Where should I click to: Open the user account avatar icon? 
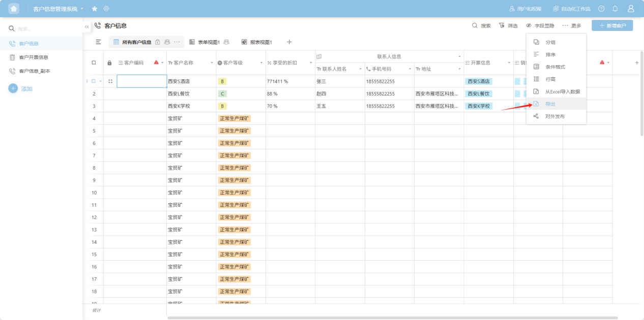point(631,9)
